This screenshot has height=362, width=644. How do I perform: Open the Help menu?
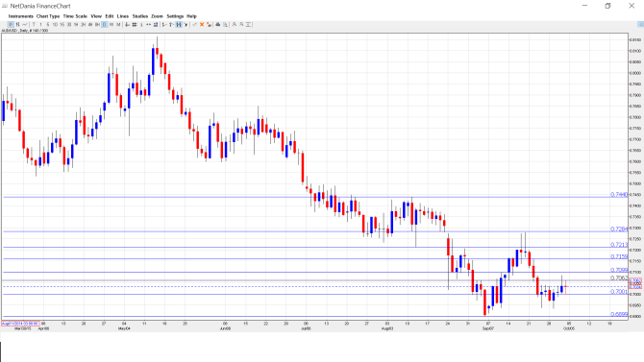coord(191,16)
